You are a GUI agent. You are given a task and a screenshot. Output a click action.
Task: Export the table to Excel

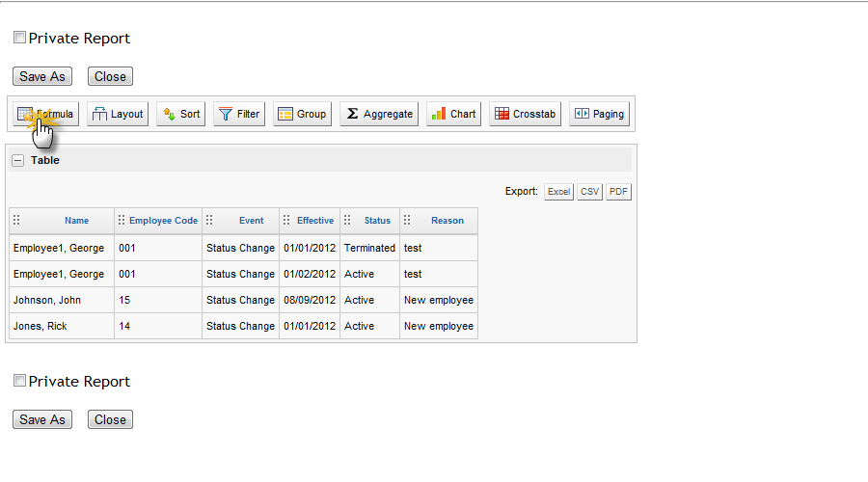click(x=558, y=192)
